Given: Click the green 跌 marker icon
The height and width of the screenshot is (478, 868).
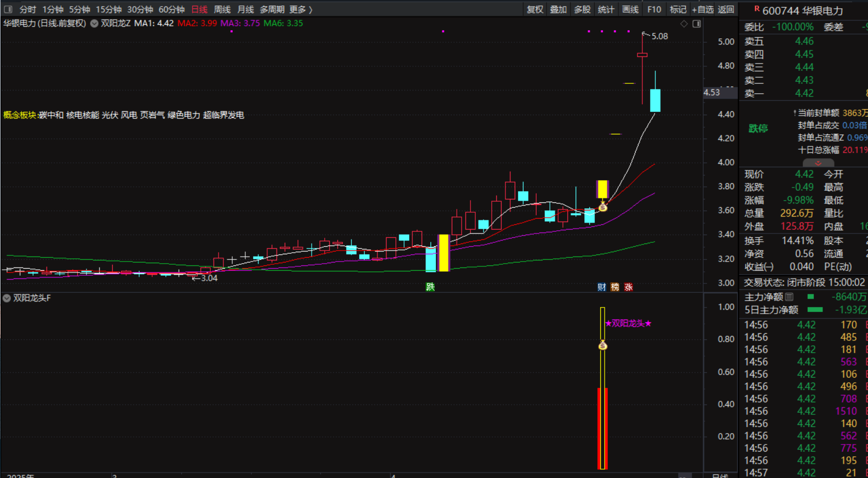Looking at the screenshot, I should pos(430,287).
